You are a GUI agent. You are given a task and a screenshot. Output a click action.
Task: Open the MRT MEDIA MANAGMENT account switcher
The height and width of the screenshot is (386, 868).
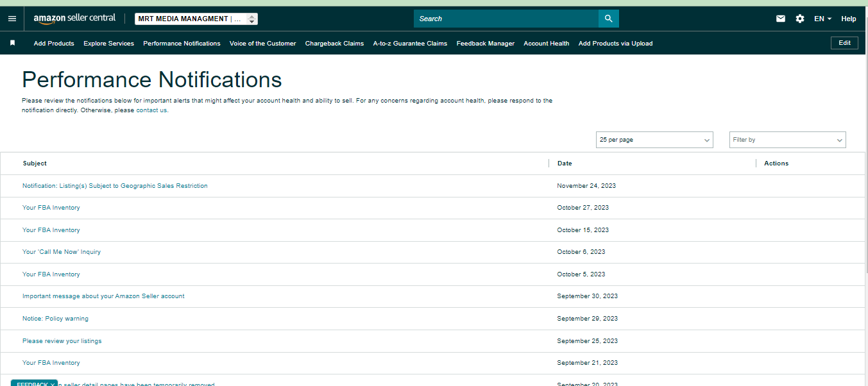196,19
